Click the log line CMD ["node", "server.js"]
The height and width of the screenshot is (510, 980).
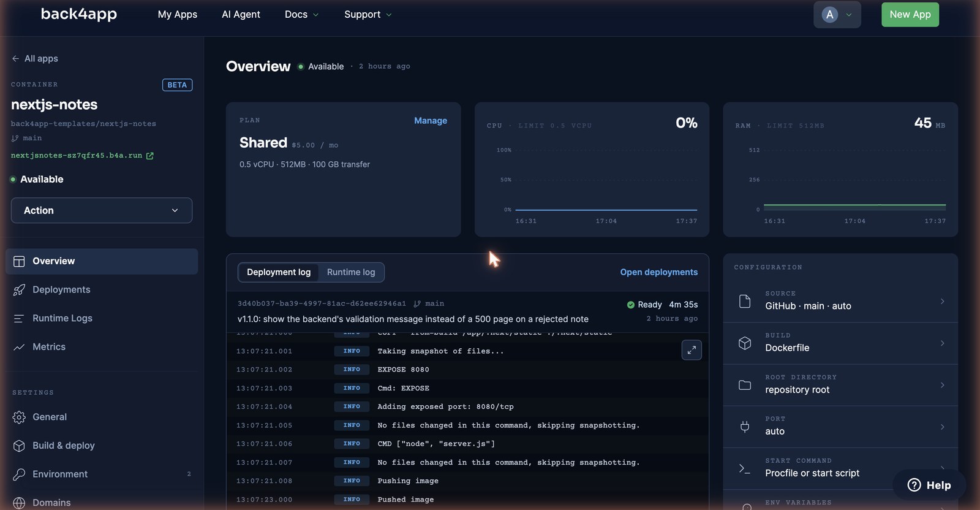tap(436, 444)
